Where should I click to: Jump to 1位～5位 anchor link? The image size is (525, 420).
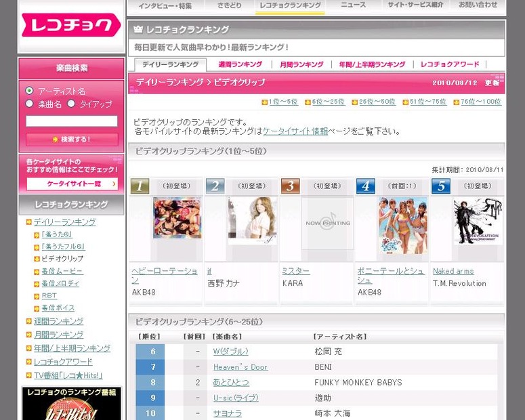tap(283, 102)
